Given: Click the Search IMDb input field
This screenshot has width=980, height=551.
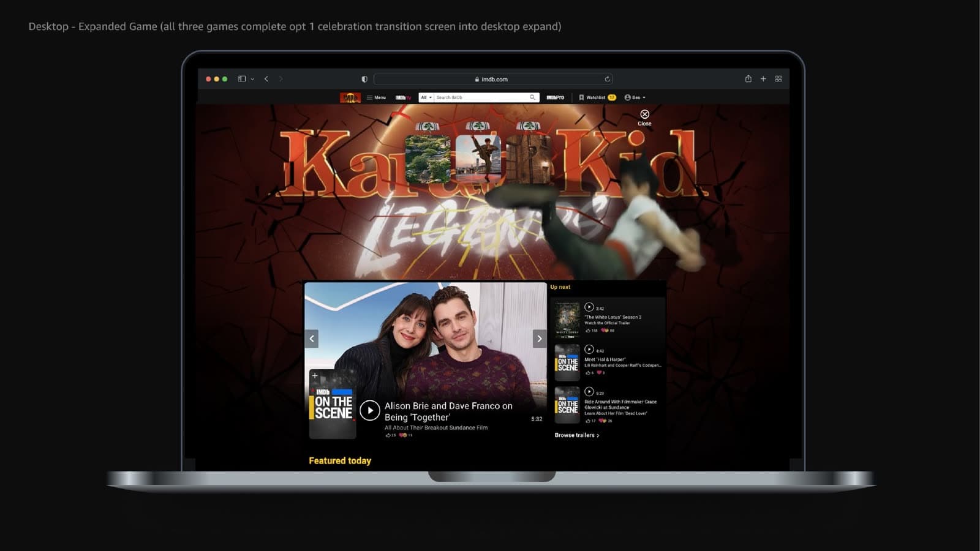Looking at the screenshot, I should [481, 97].
